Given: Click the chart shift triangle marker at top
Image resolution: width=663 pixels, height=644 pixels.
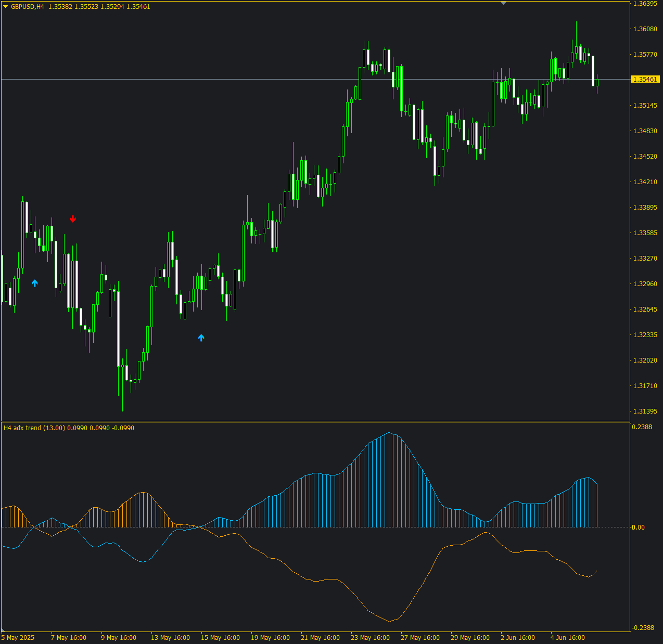Looking at the screenshot, I should (503, 3).
